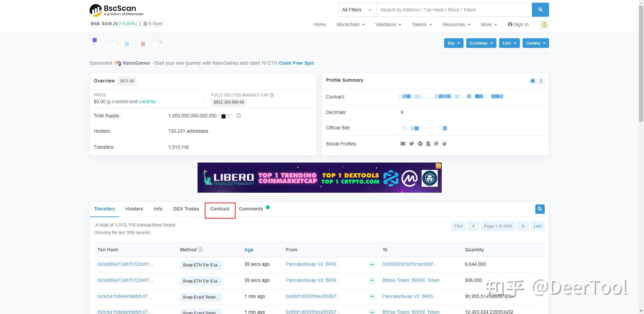Click NanoGames sponsor name

[136, 63]
